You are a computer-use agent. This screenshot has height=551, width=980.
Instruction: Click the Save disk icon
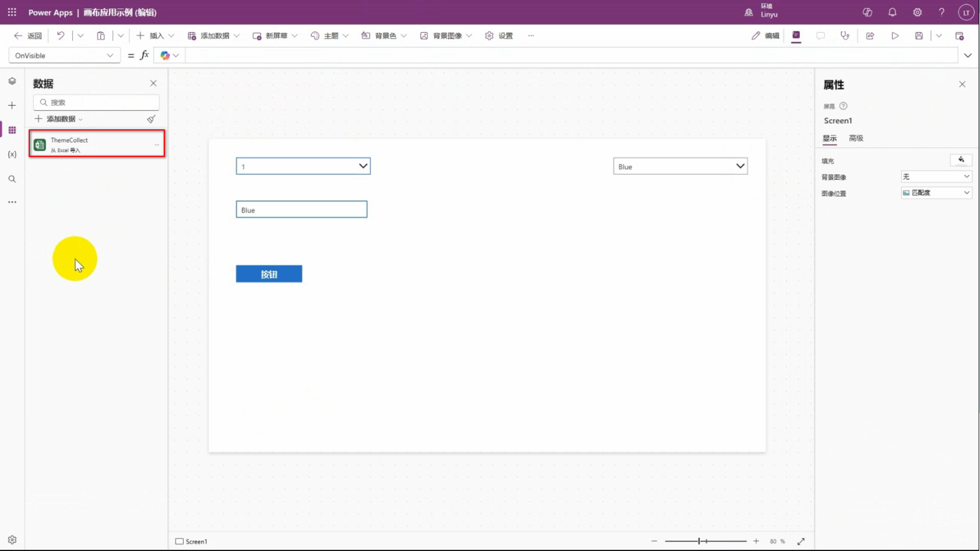919,36
